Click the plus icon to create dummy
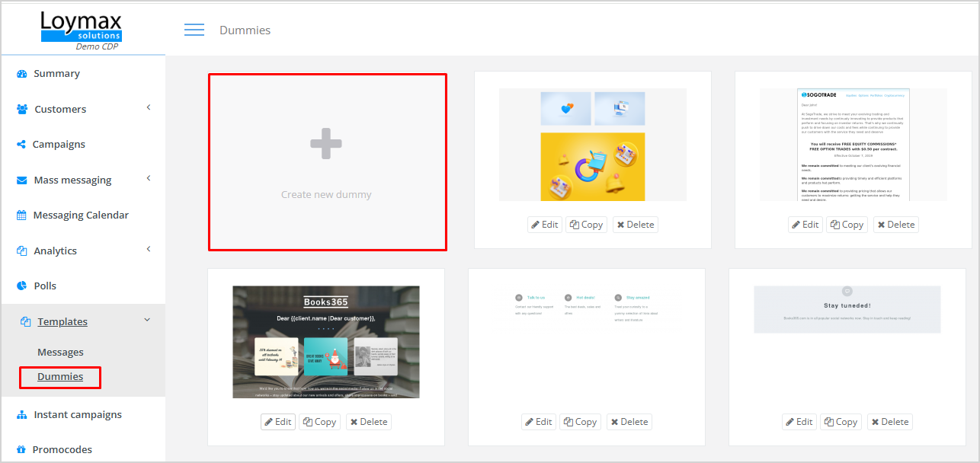This screenshot has width=980, height=463. coord(326,144)
